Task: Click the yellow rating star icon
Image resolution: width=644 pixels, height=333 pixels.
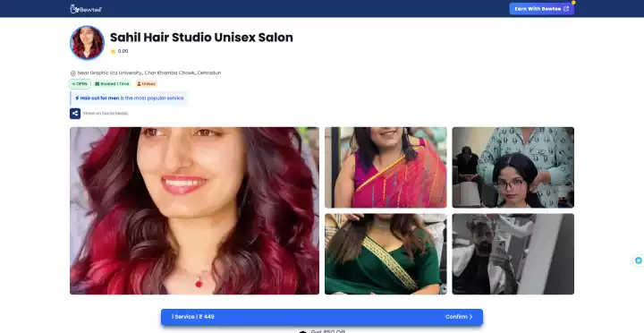Action: tap(114, 51)
